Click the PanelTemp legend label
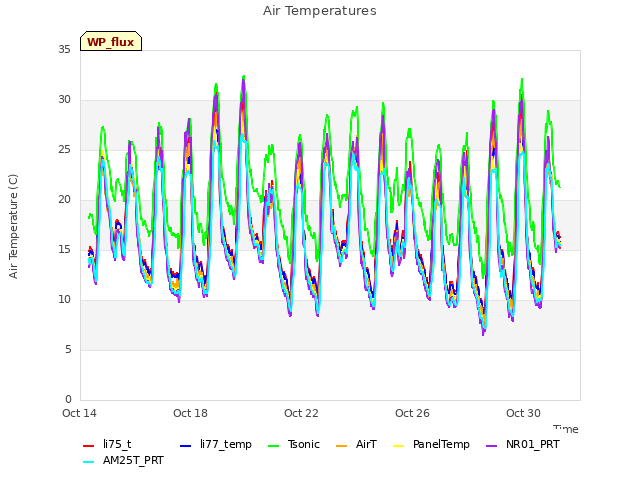 point(441,444)
